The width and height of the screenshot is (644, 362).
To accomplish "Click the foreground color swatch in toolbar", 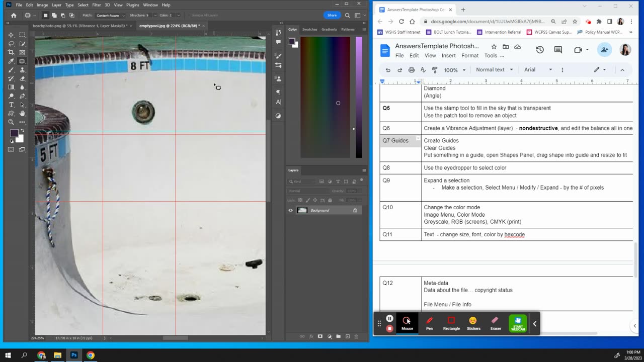I will (x=14, y=133).
